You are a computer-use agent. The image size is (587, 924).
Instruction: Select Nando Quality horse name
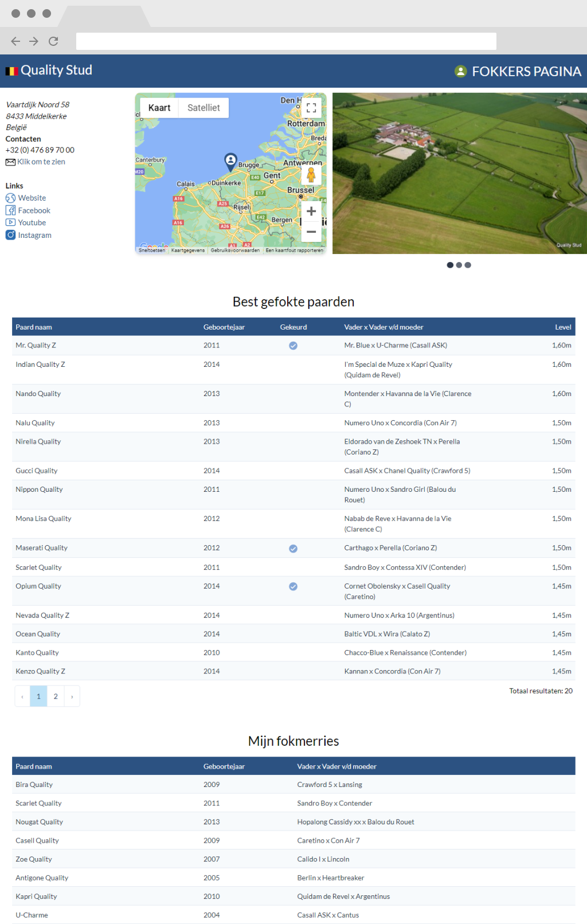click(x=38, y=393)
